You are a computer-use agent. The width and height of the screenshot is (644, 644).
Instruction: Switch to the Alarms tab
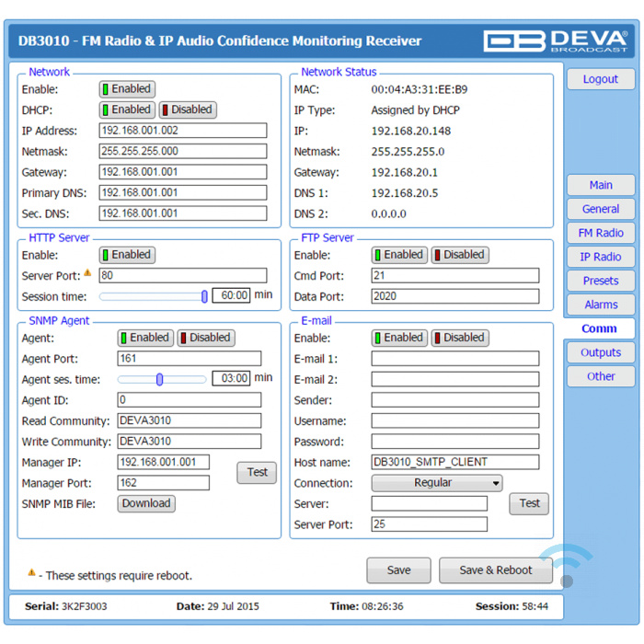pyautogui.click(x=600, y=305)
